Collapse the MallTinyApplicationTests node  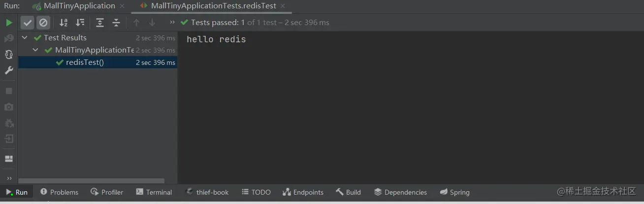click(x=35, y=50)
